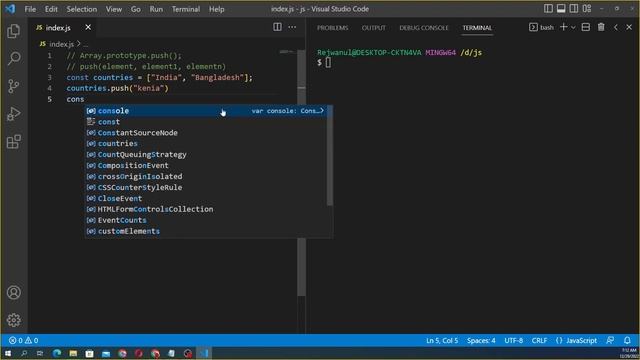Screen dimensions: 640x360
Task: Open errors and warnings status item
Action: coord(24,340)
